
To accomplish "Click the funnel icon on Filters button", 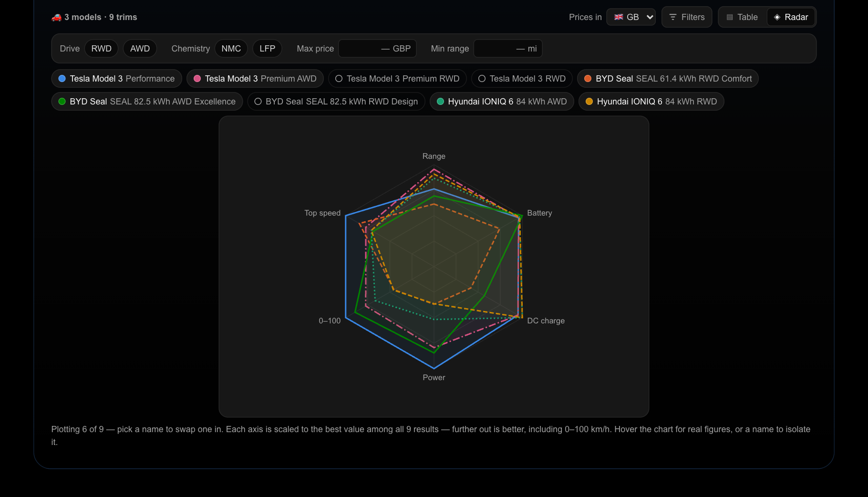I will 673,17.
